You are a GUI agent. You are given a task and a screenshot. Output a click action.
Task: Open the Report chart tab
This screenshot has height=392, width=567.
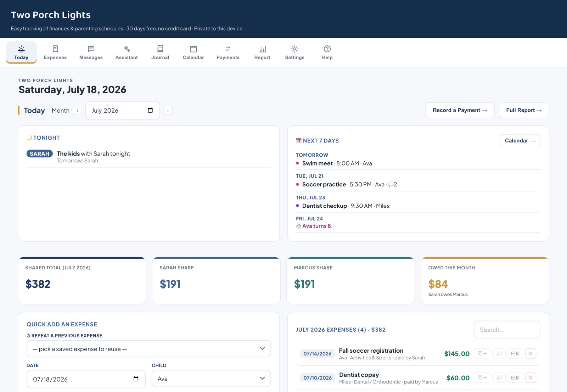[262, 52]
